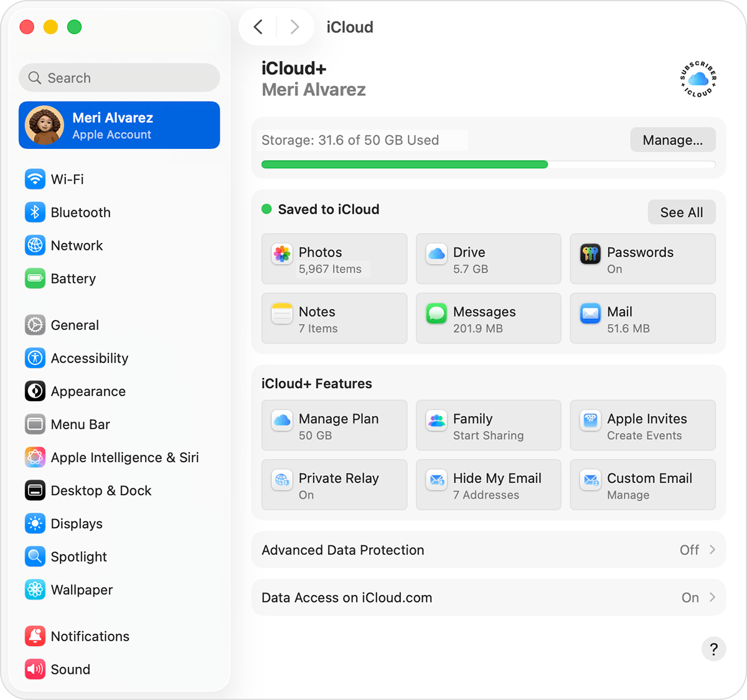Select the iCloud Drive cloud icon
Image resolution: width=747 pixels, height=700 pixels.
pos(436,254)
